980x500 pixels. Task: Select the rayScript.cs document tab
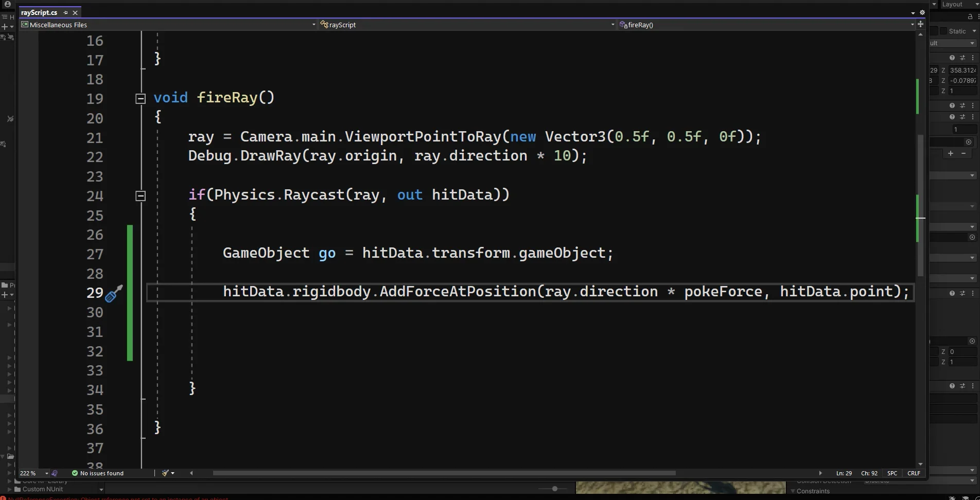pyautogui.click(x=39, y=12)
